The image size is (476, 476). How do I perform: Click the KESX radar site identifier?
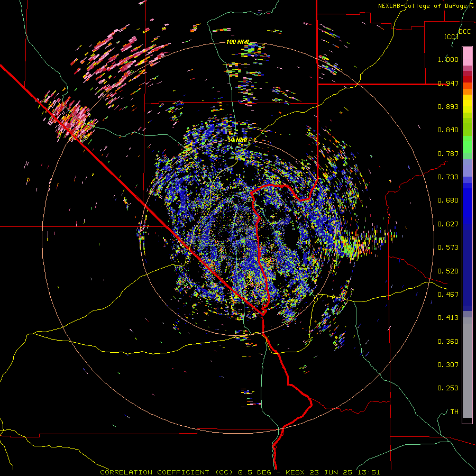pos(296,472)
